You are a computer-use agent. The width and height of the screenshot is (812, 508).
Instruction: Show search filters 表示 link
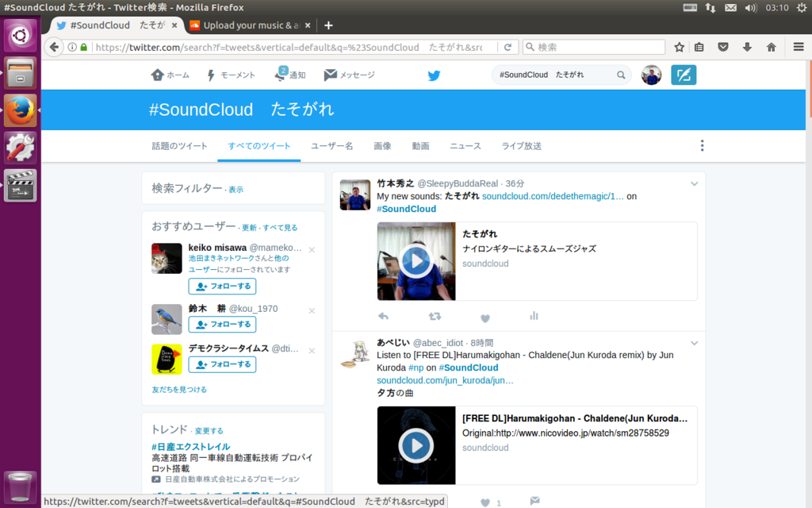point(236,190)
